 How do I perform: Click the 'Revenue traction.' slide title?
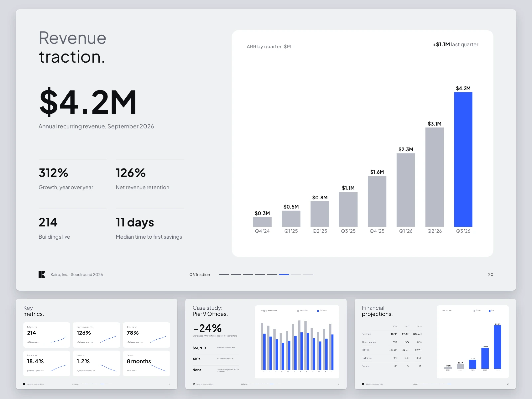(72, 47)
